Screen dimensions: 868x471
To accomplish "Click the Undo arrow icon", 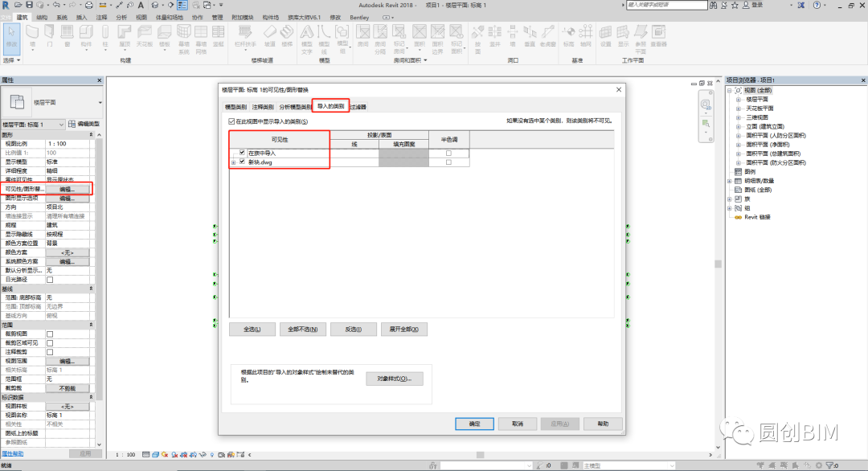I will coord(56,5).
